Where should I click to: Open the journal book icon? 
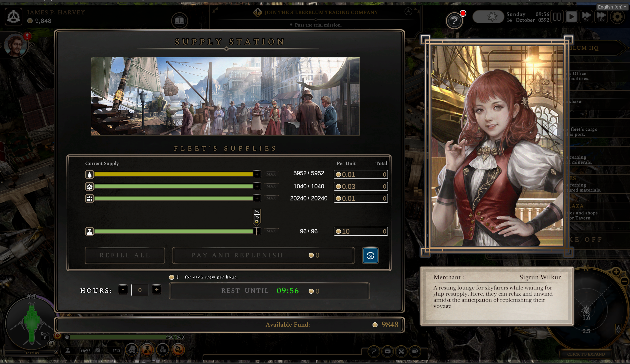point(179,20)
